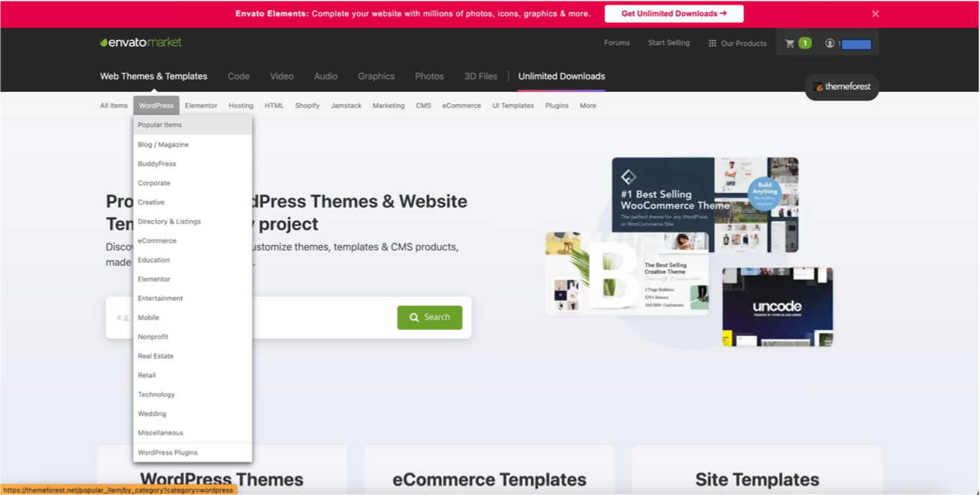
Task: Select the Audio tab
Action: coord(325,76)
